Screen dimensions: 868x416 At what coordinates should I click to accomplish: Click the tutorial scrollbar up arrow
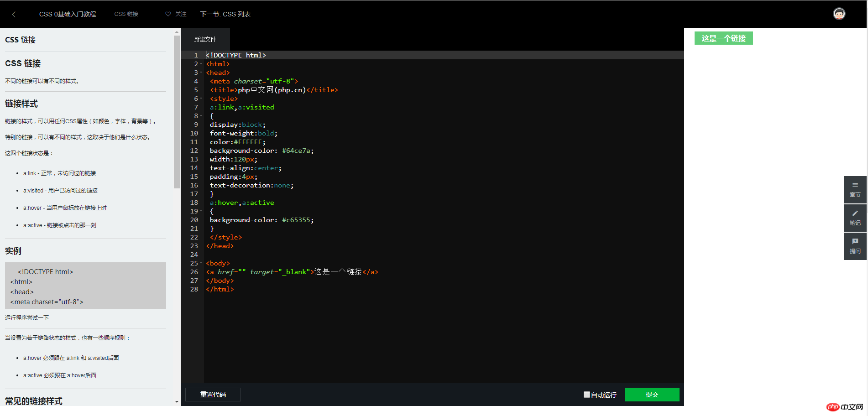(x=177, y=32)
